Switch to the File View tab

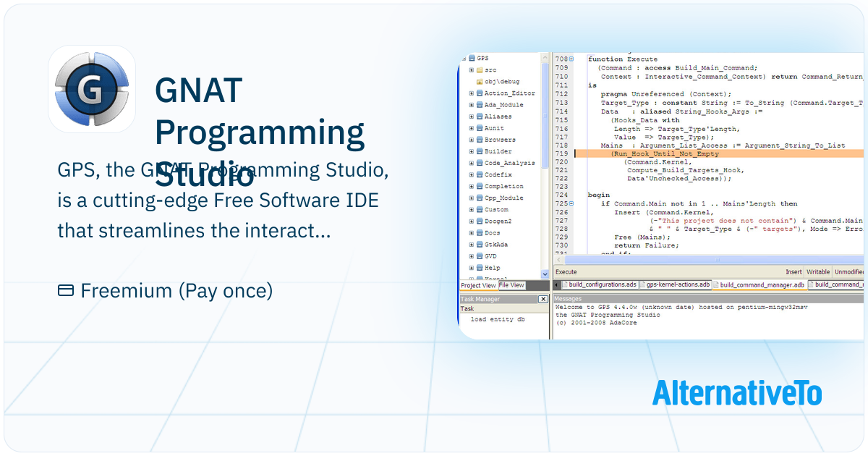(x=511, y=285)
